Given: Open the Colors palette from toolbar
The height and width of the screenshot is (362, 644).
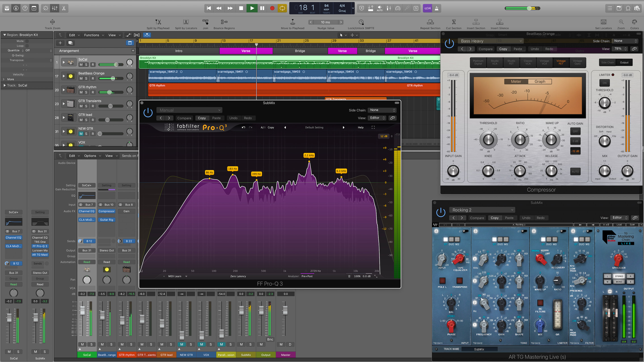Looking at the screenshot, I should pyautogui.click(x=635, y=24).
